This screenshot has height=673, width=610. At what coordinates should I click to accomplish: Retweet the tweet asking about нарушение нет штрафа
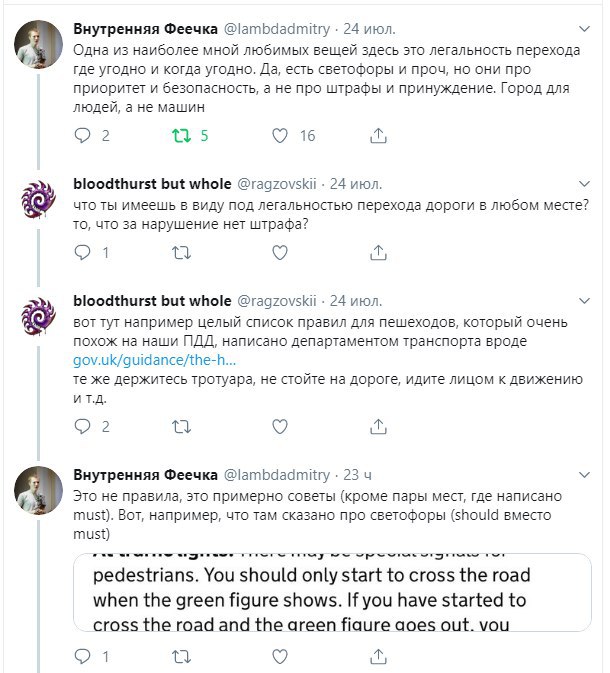point(181,253)
